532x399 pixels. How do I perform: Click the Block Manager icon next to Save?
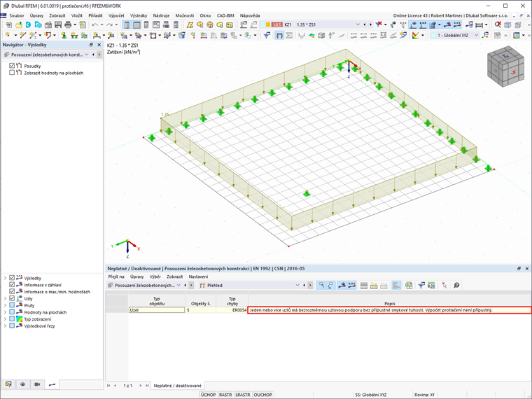click(x=48, y=24)
